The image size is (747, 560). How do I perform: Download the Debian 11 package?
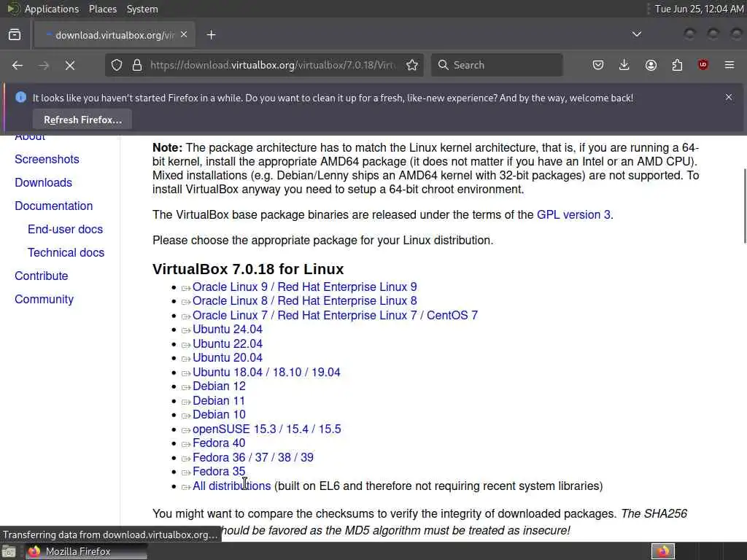pos(219,400)
